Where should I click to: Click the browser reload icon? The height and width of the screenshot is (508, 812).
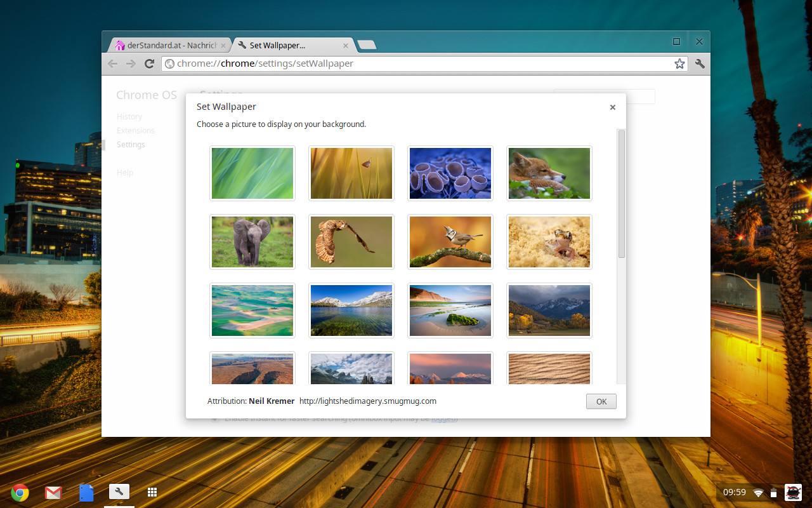(x=150, y=63)
